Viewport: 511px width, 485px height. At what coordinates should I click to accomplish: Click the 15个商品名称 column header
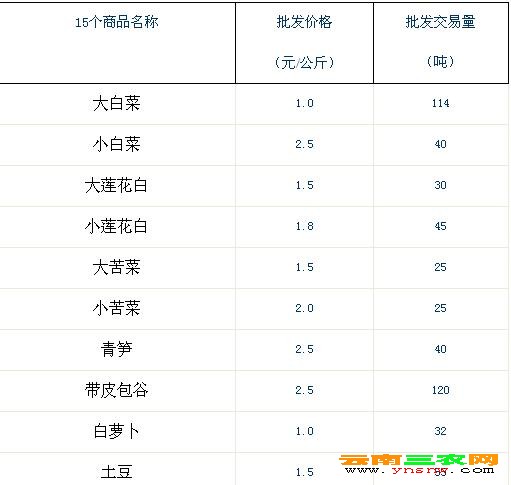(117, 22)
